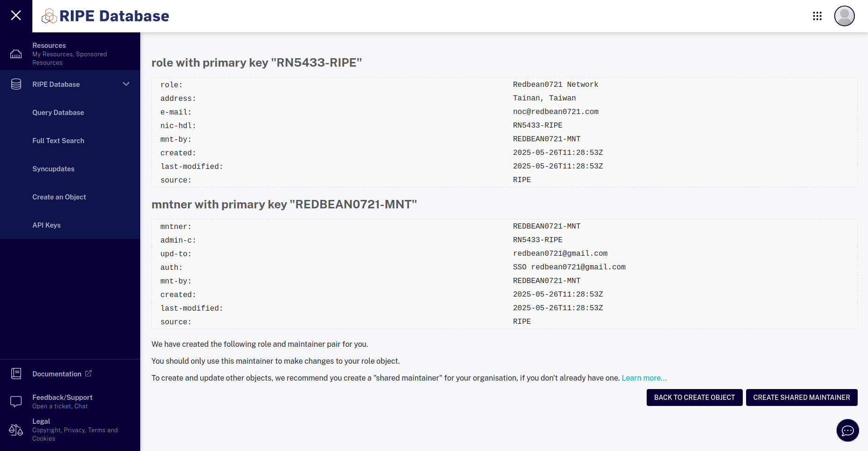Viewport: 868px width, 451px height.
Task: Open the Syncupdates page
Action: pyautogui.click(x=53, y=168)
